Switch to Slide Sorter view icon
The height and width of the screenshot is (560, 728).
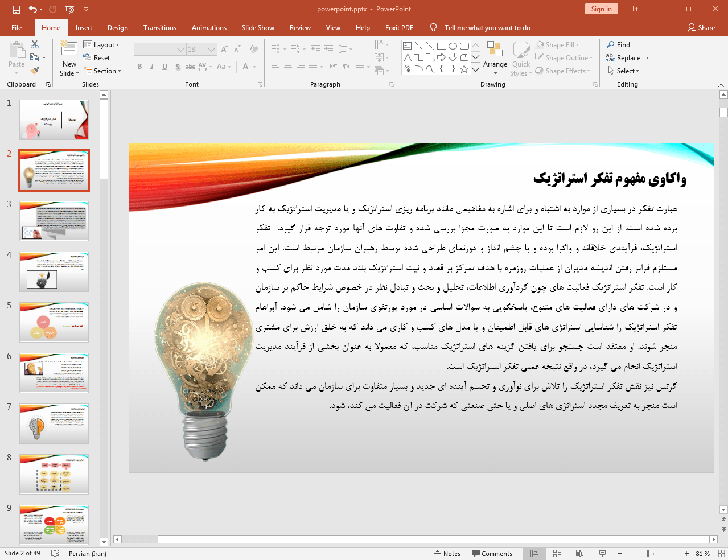coord(557,554)
